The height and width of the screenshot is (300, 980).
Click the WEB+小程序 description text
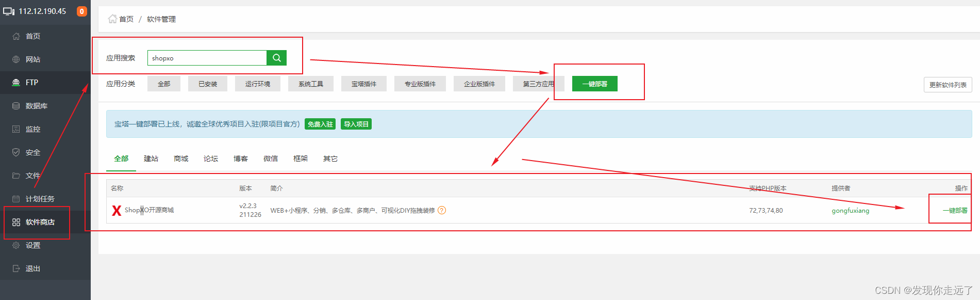353,210
